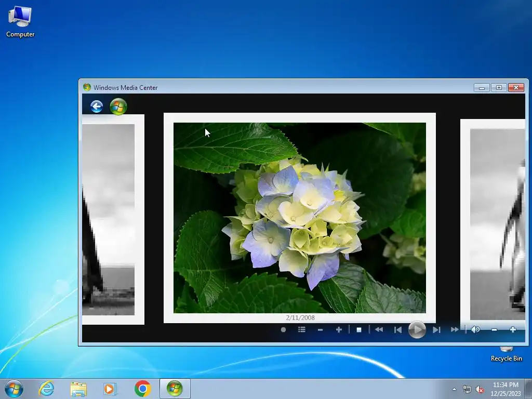Minimize the Windows Media Center window
Image resolution: width=532 pixels, height=399 pixels.
pyautogui.click(x=482, y=87)
